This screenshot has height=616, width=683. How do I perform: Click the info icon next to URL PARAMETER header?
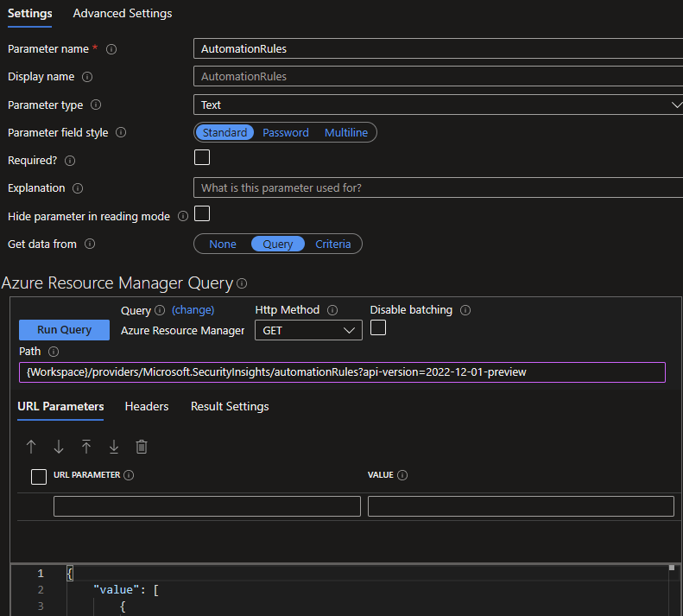tap(129, 475)
